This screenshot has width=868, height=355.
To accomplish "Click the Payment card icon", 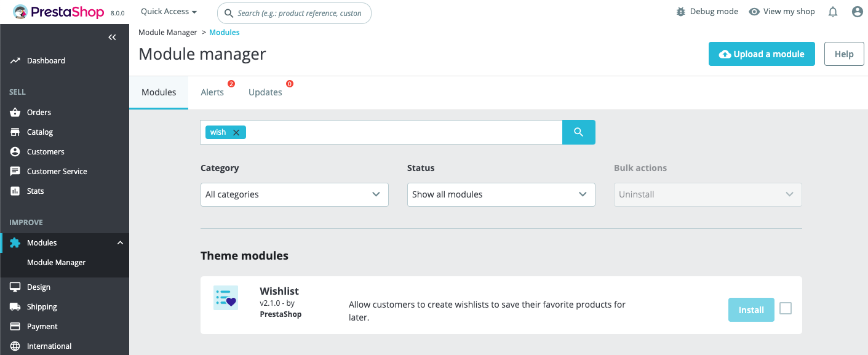I will (15, 326).
